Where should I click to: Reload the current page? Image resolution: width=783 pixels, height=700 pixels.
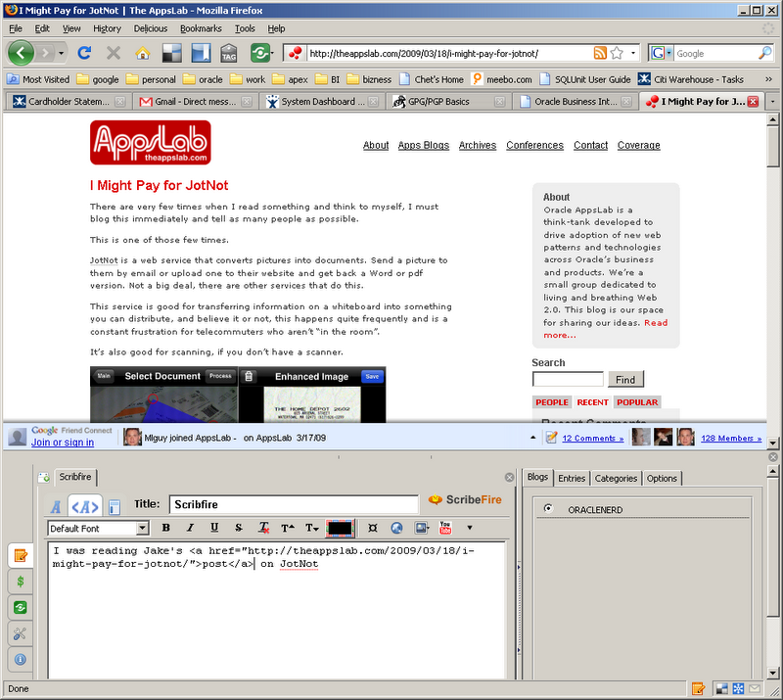coord(84,53)
